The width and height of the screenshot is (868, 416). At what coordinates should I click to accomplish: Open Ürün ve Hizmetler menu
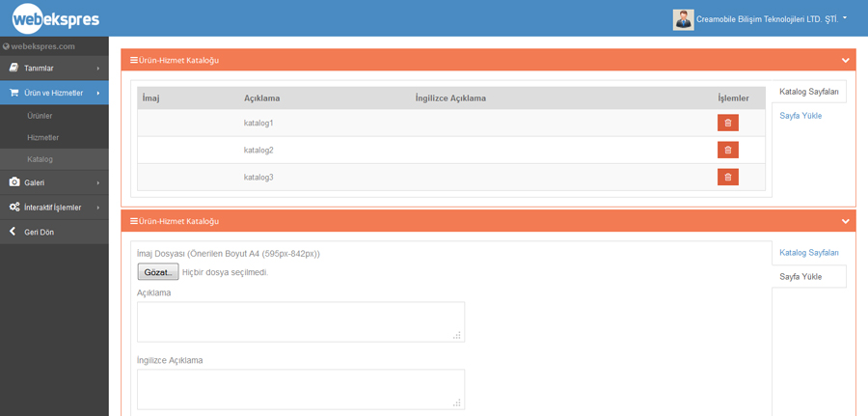(54, 94)
